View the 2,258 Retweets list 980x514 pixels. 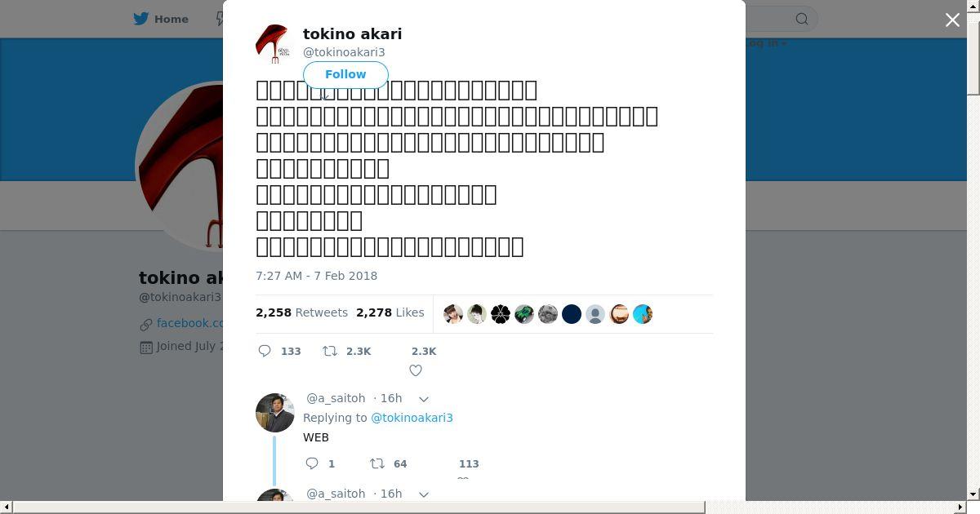(x=301, y=312)
